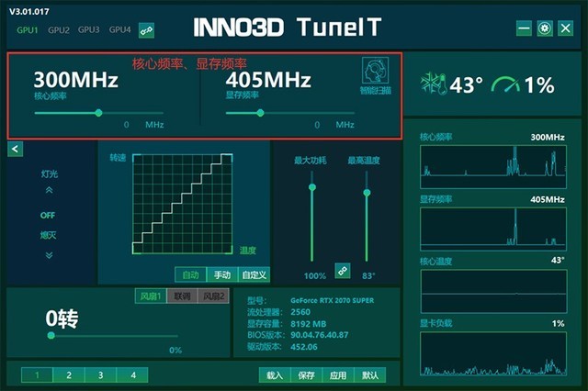Select previous lighting mode with up chevron
The width and height of the screenshot is (588, 391).
coord(49,190)
